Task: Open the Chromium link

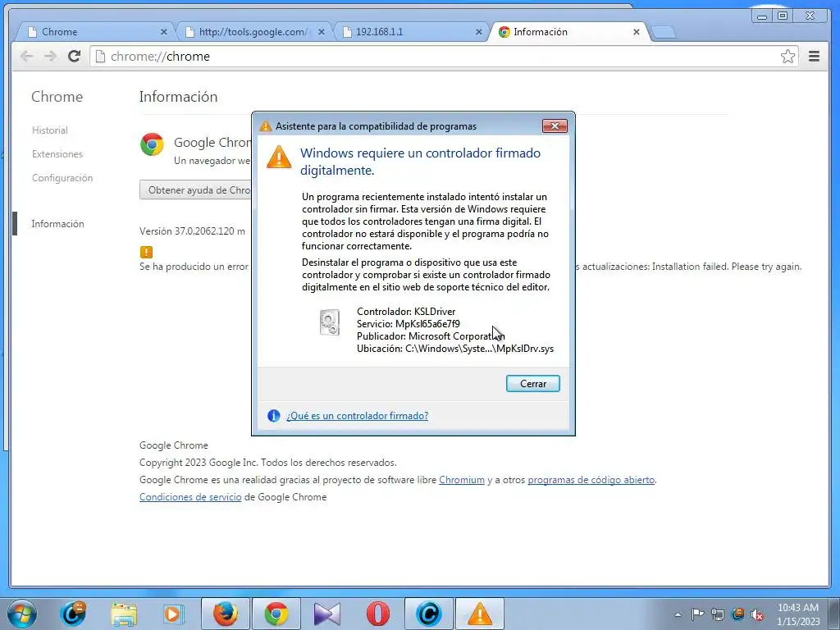Action: point(462,480)
